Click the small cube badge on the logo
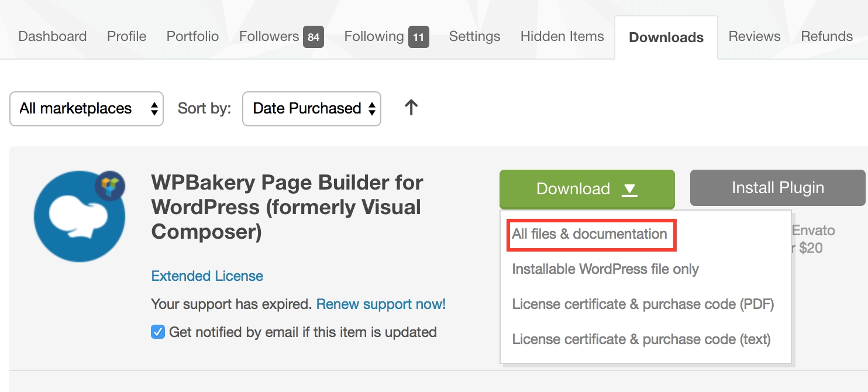 point(110,187)
